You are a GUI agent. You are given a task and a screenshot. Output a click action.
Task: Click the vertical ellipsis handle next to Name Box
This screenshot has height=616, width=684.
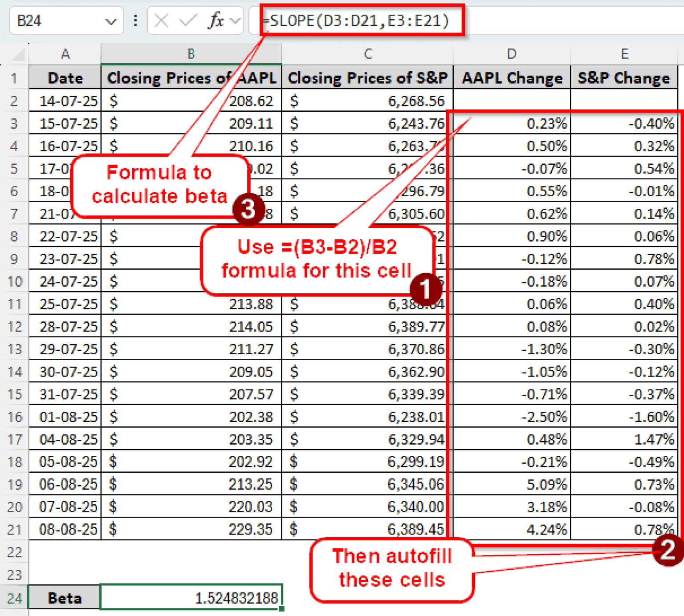click(135, 20)
